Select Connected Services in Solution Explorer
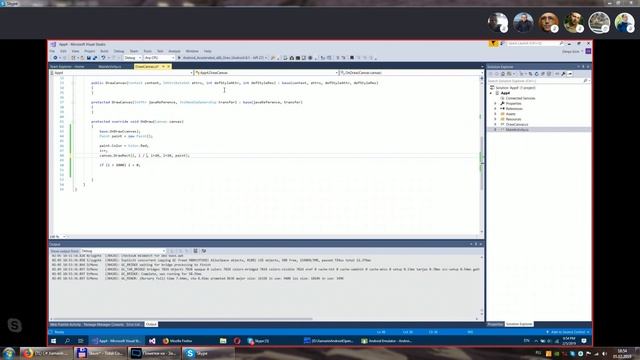 coord(520,98)
